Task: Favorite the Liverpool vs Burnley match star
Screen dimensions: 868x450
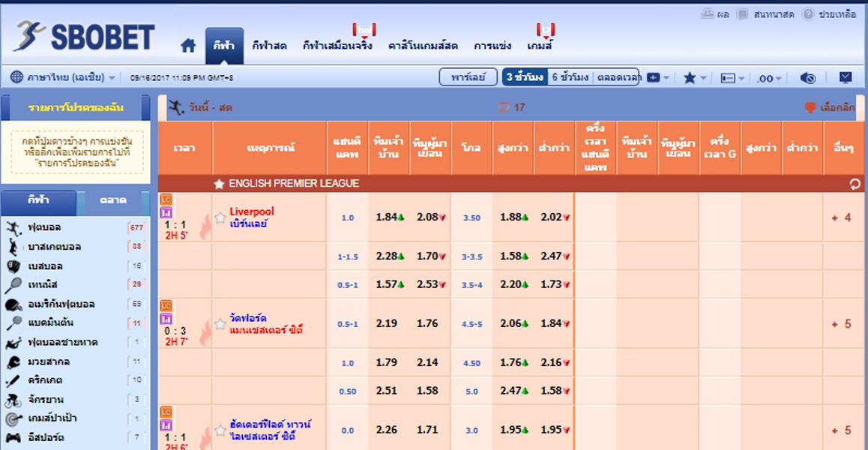Action: click(x=220, y=217)
